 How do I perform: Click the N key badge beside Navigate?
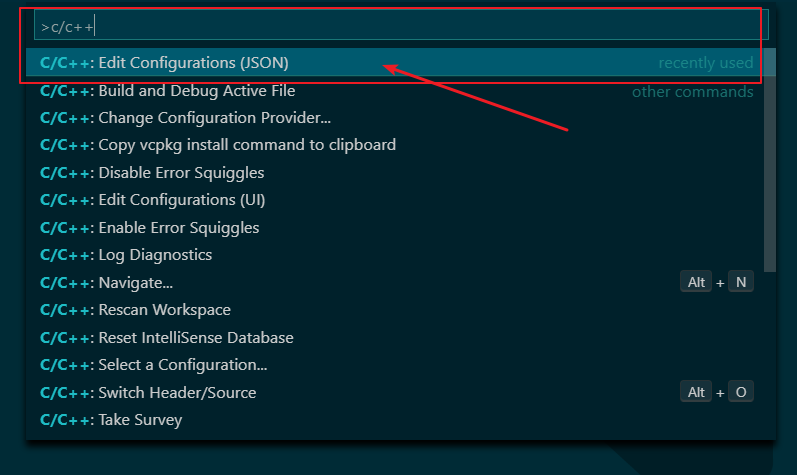(740, 283)
